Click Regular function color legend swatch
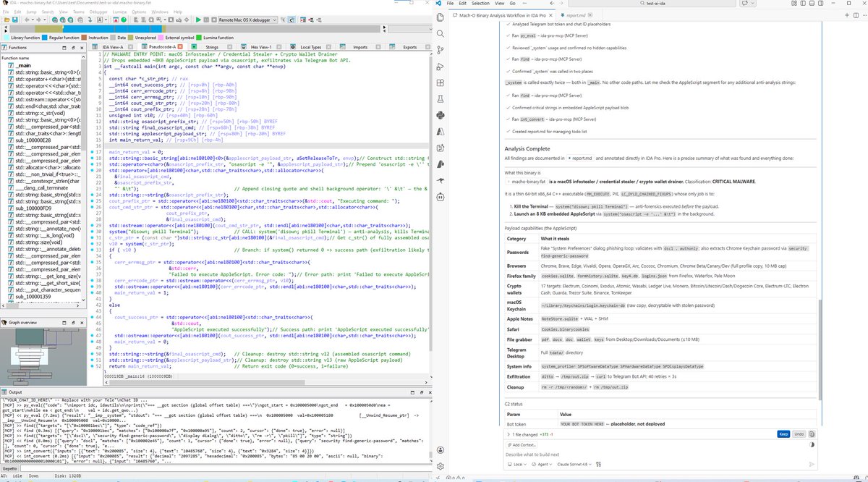 45,36
